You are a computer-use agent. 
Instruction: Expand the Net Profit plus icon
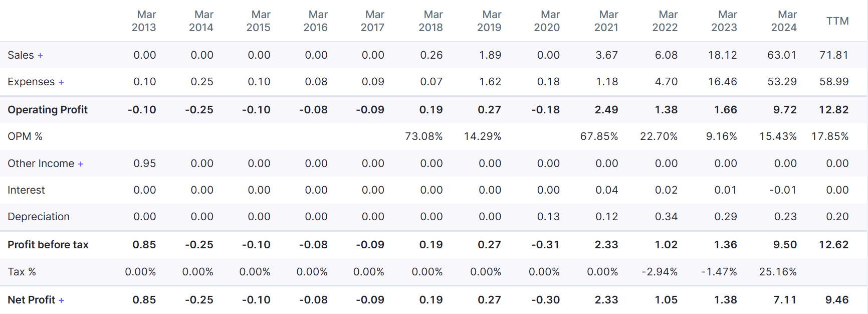click(62, 300)
